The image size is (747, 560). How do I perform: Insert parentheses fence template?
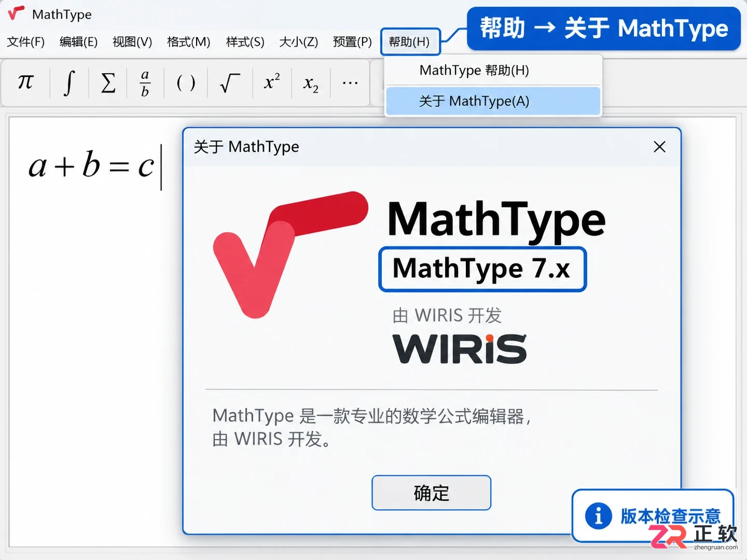186,82
